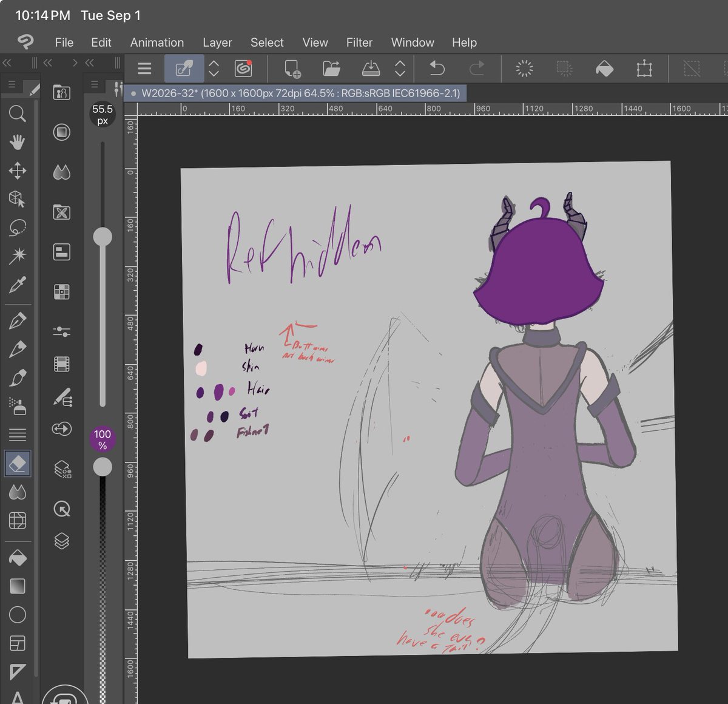Select the highlighted Eraser tool
This screenshot has height=704, width=728.
tap(18, 464)
